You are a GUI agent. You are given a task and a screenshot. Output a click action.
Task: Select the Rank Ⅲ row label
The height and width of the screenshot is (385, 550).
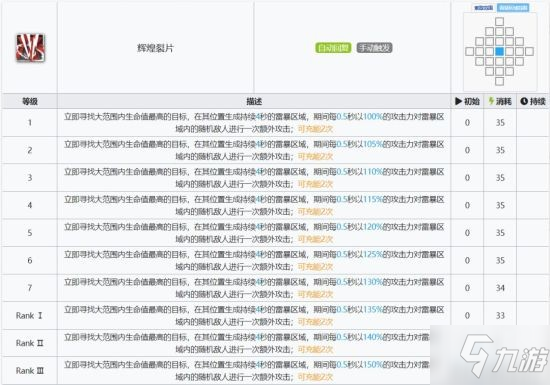(x=29, y=371)
